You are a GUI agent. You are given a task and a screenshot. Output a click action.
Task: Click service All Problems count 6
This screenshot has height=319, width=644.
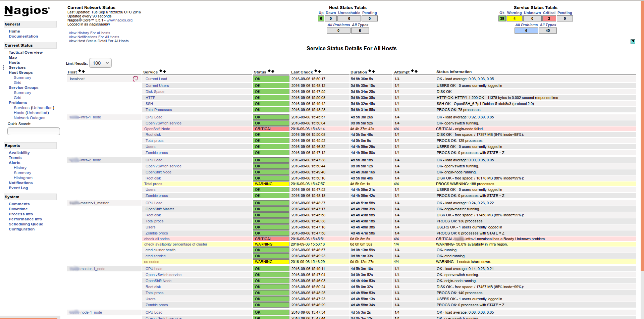point(526,31)
